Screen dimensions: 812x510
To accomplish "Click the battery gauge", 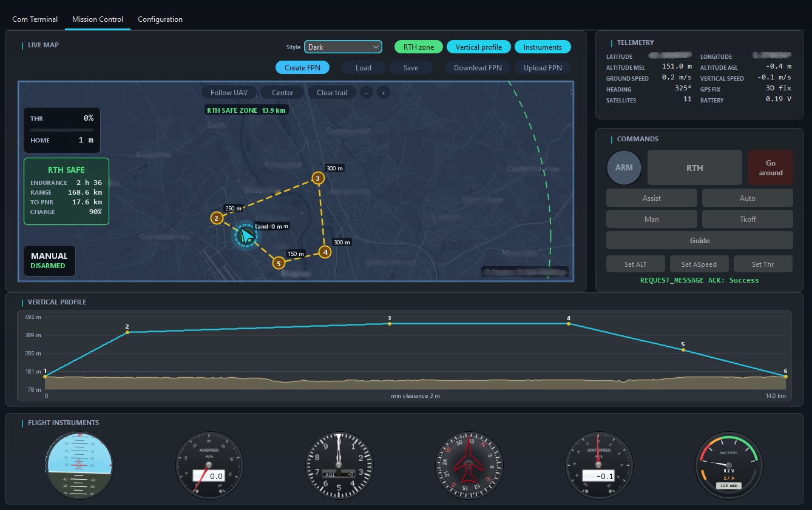I will tap(728, 466).
